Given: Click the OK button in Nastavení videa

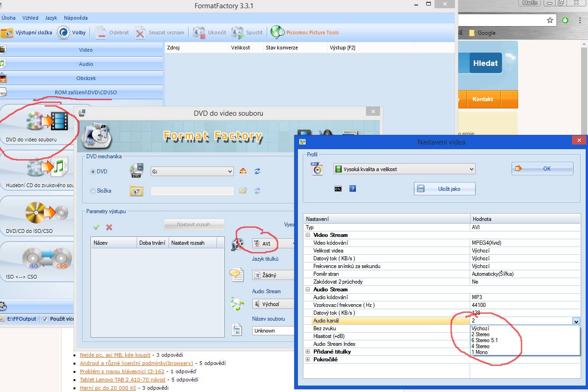Looking at the screenshot, I should [x=542, y=168].
